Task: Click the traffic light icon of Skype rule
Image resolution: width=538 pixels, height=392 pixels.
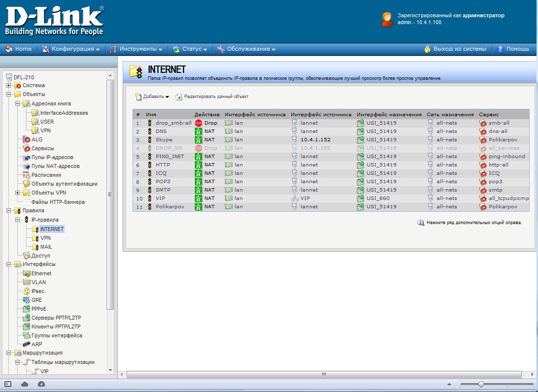Action: pyautogui.click(x=150, y=140)
